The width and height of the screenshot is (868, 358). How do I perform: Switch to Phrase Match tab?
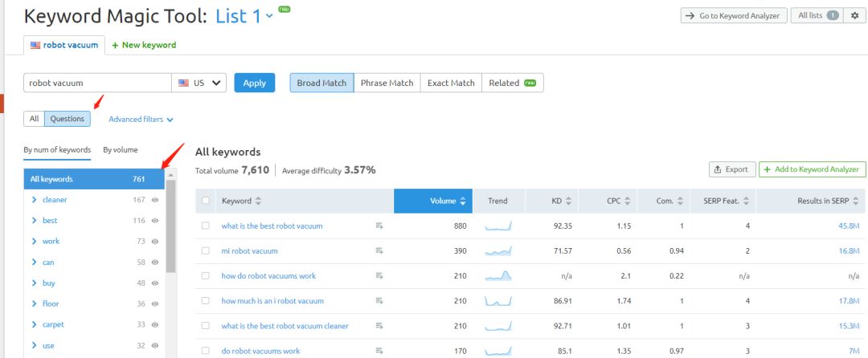coord(386,83)
